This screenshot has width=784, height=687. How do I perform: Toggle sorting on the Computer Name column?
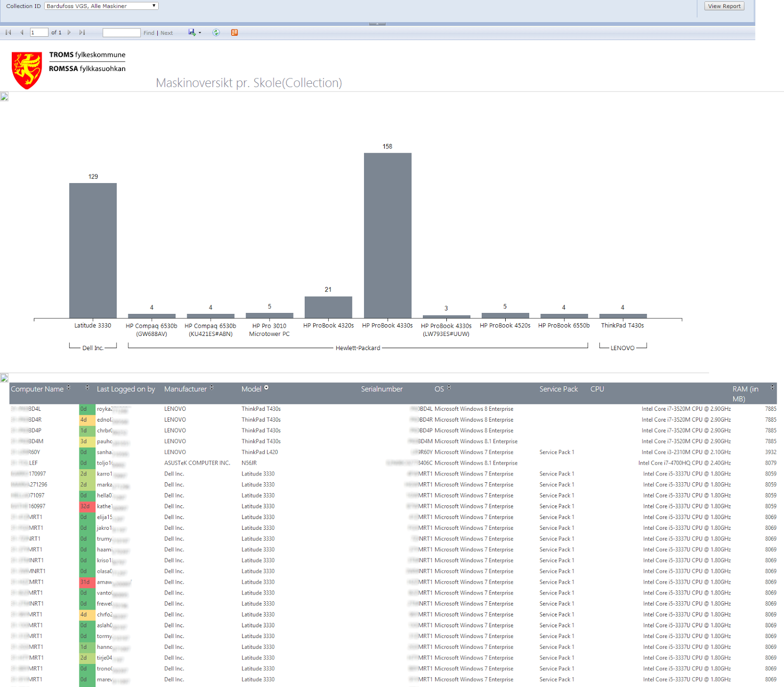[x=69, y=388]
